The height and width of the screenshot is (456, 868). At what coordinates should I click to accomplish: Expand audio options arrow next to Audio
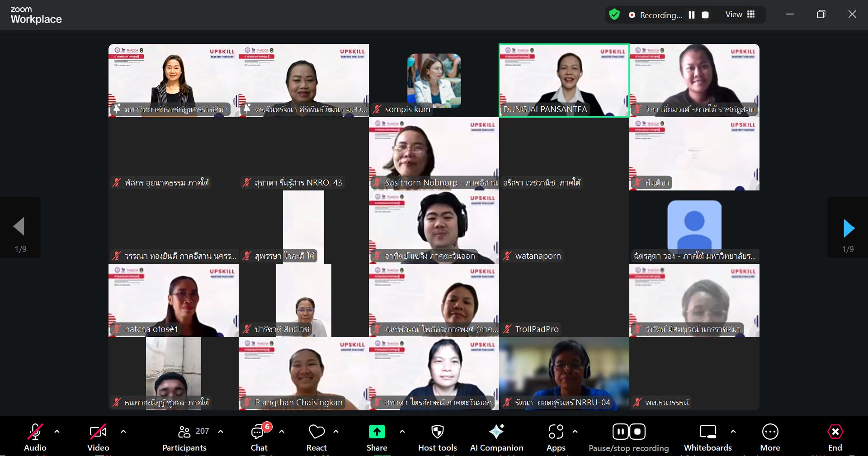click(57, 432)
